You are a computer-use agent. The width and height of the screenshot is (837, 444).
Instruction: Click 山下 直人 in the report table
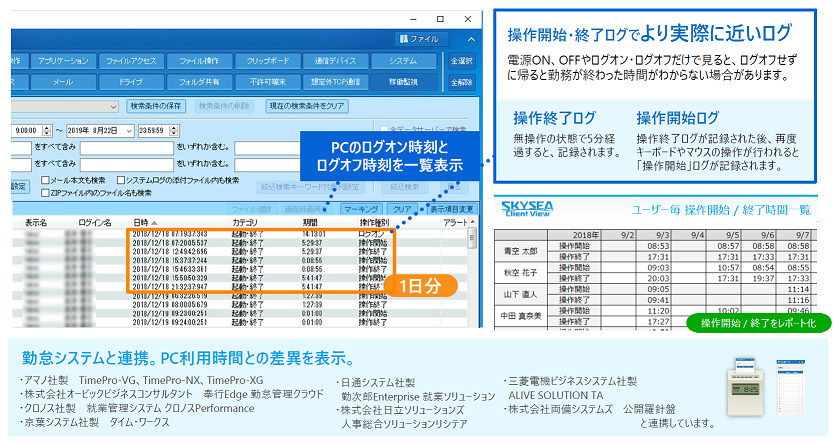520,294
